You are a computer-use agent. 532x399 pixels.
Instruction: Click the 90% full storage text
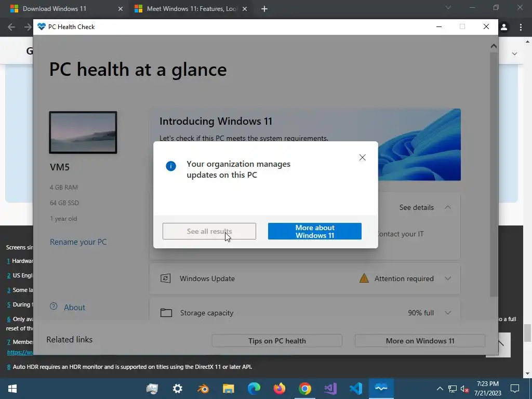421,313
